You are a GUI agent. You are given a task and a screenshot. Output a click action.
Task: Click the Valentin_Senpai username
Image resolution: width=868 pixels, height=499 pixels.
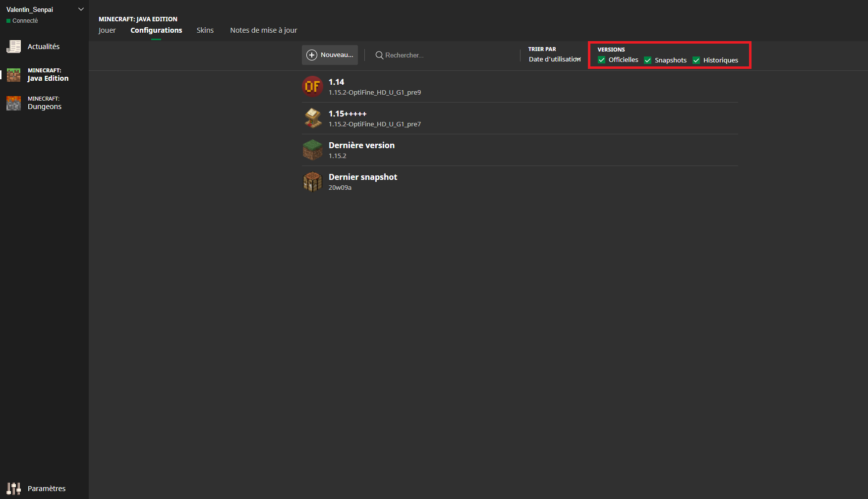pos(30,9)
